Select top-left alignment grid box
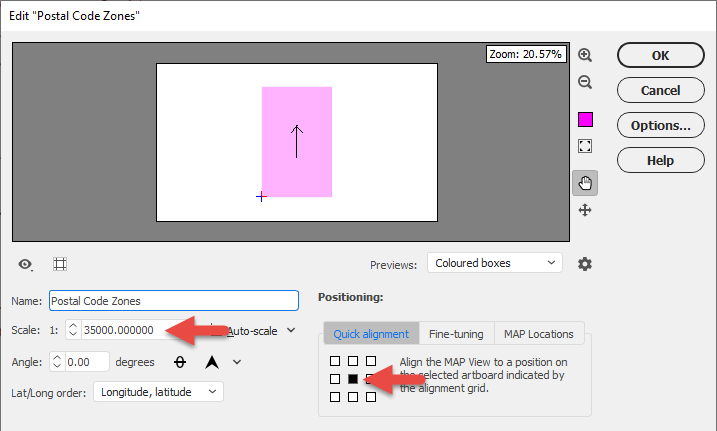 click(x=335, y=361)
